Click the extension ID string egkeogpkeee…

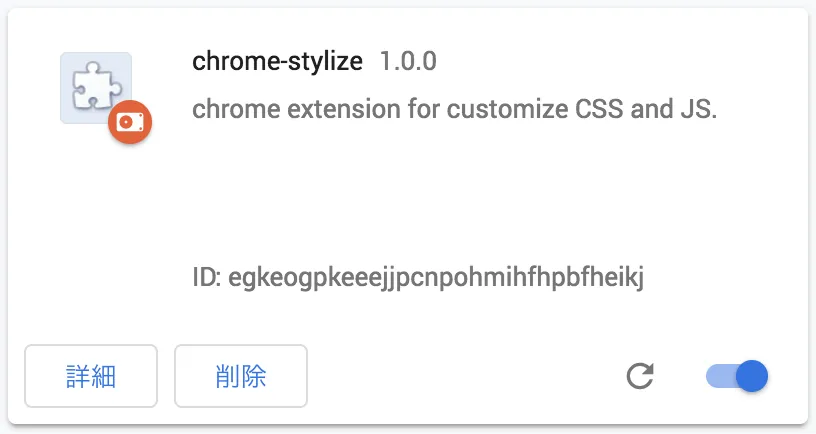[436, 277]
